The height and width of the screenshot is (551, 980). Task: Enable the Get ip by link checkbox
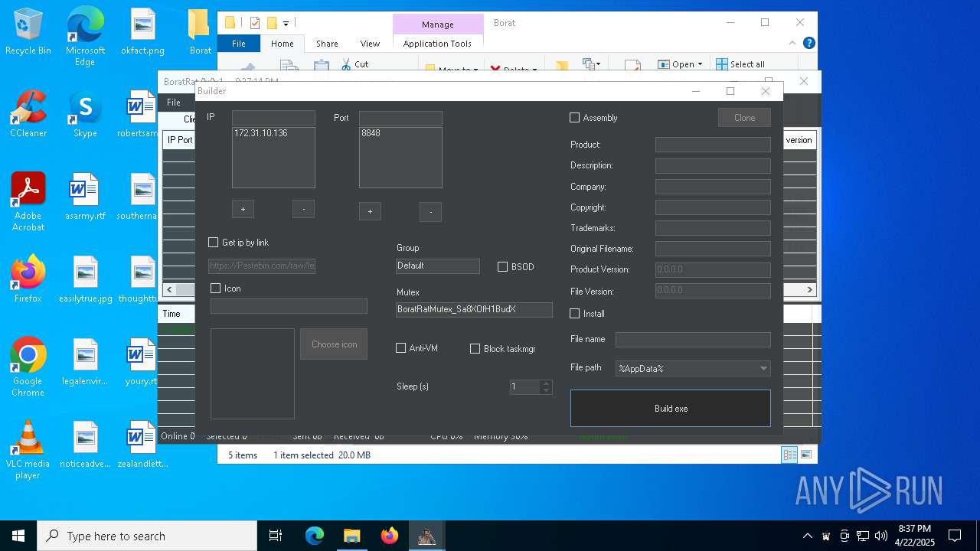[213, 243]
